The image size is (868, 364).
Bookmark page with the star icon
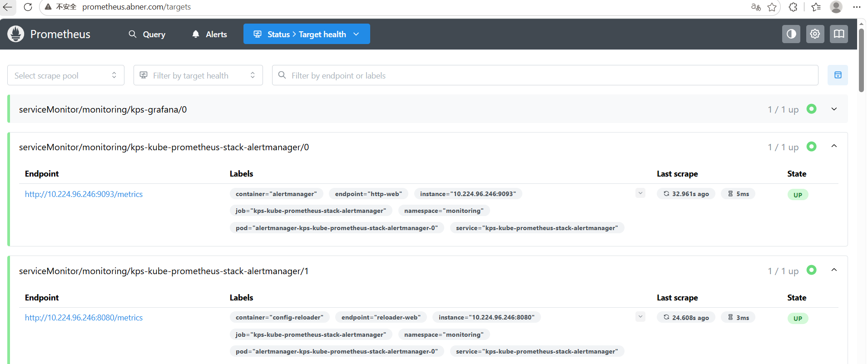[772, 7]
